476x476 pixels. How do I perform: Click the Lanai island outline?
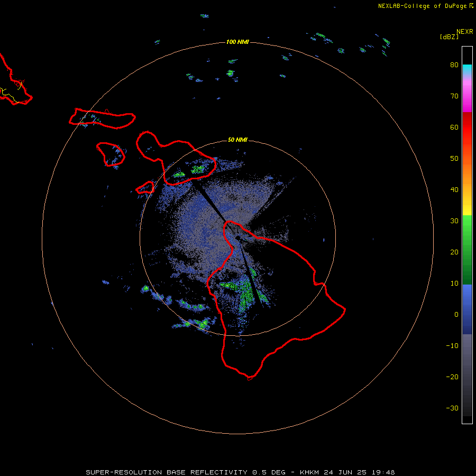point(111,154)
